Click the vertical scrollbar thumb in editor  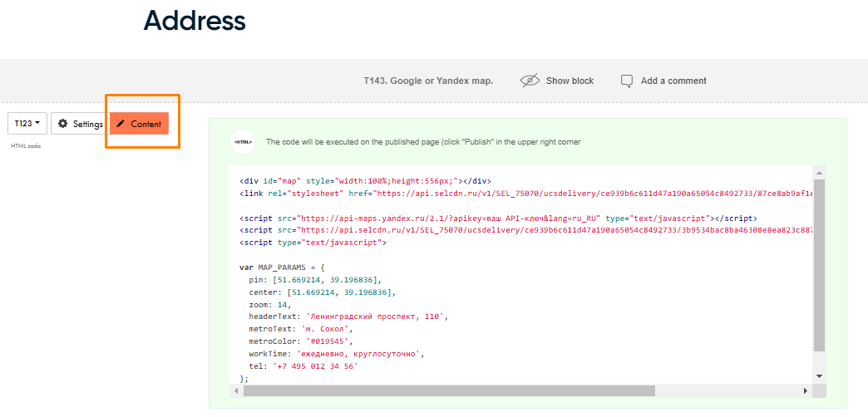[x=819, y=266]
